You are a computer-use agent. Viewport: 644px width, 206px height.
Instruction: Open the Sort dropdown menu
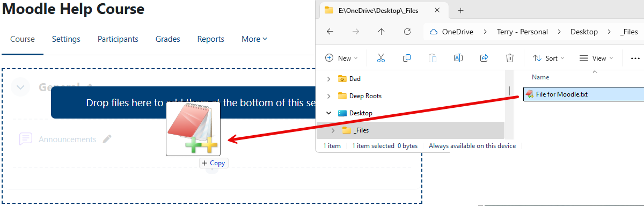[548, 58]
